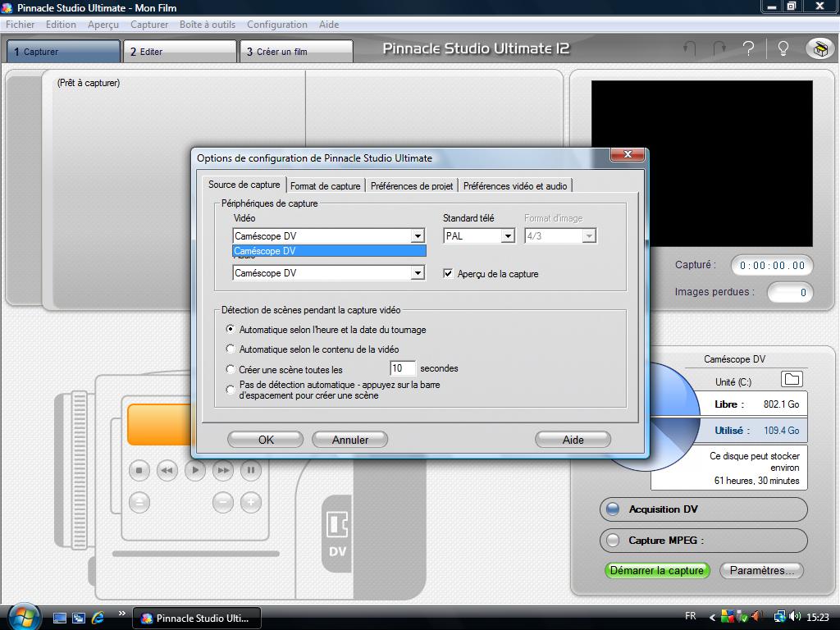Choose capture folder via the folder icon

pos(792,379)
